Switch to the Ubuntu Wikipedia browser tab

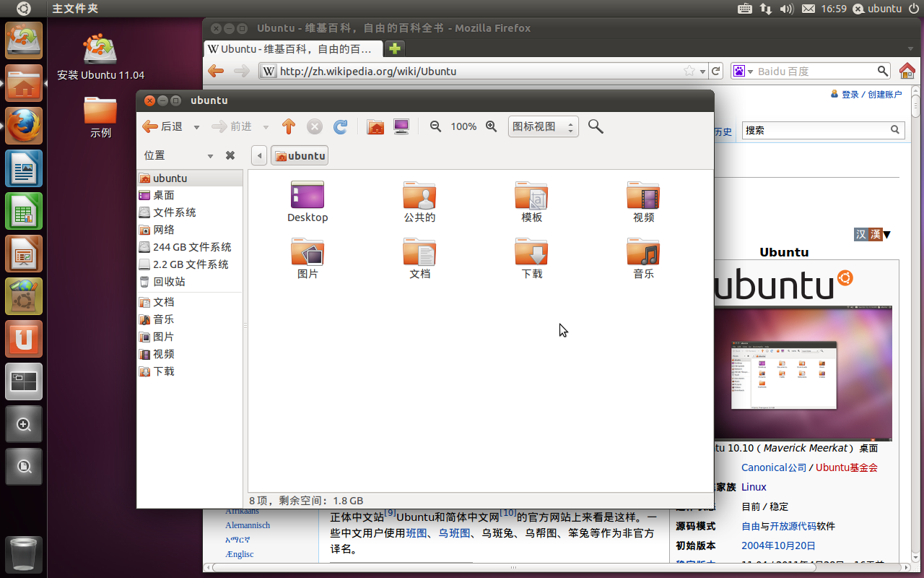tap(292, 49)
